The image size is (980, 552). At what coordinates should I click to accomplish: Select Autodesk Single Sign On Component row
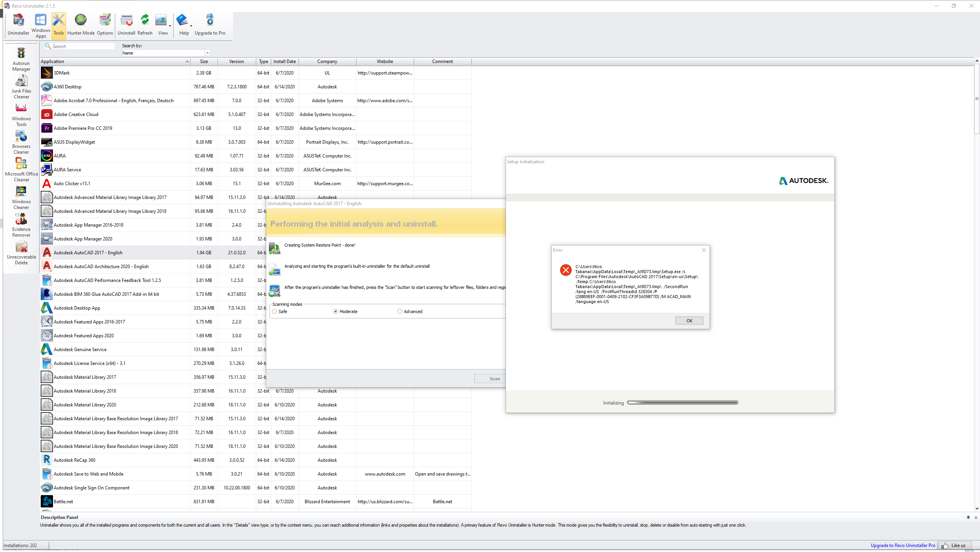pos(255,487)
